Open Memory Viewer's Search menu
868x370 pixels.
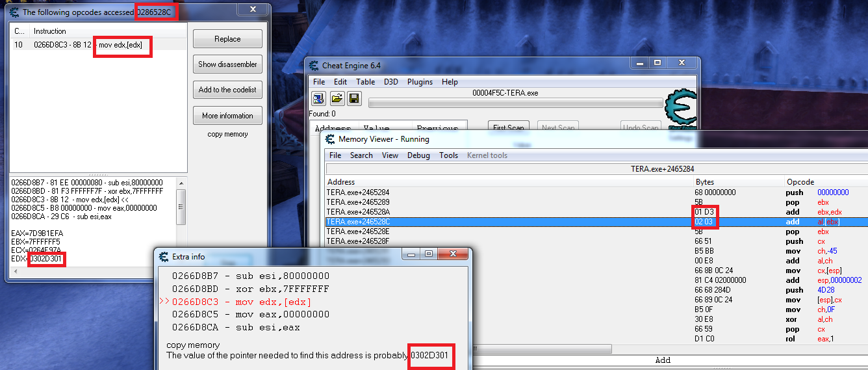tap(361, 155)
